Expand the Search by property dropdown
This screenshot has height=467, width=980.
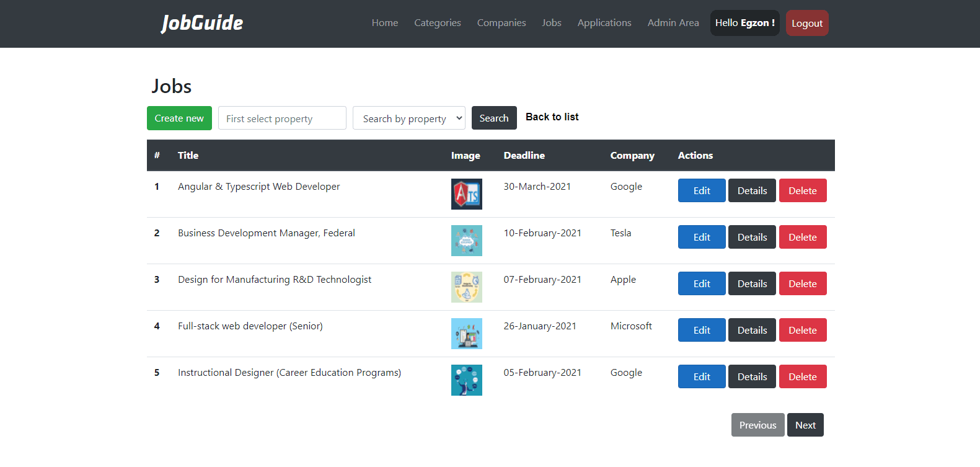408,118
